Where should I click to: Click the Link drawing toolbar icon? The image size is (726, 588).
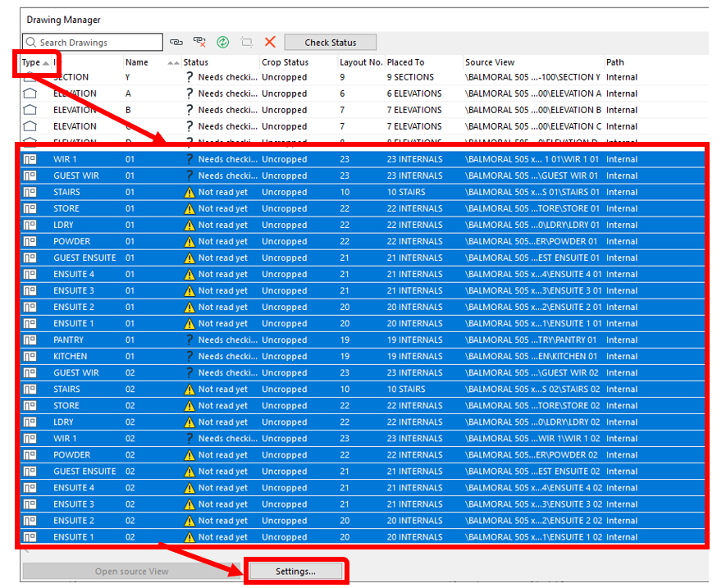coord(176,42)
